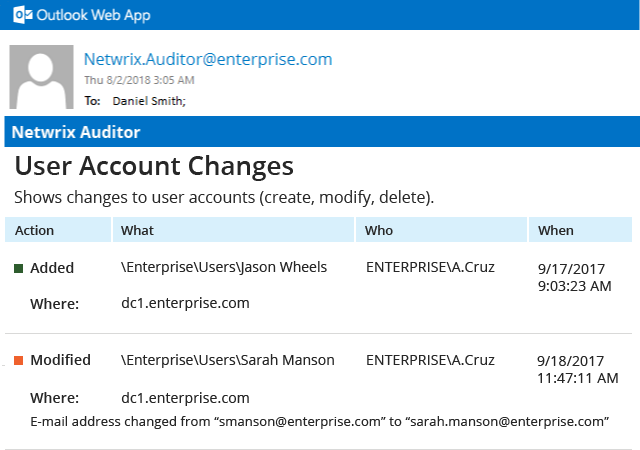
Task: Click ENTERPRISE\A.Cruz in the Added row
Action: (x=430, y=267)
